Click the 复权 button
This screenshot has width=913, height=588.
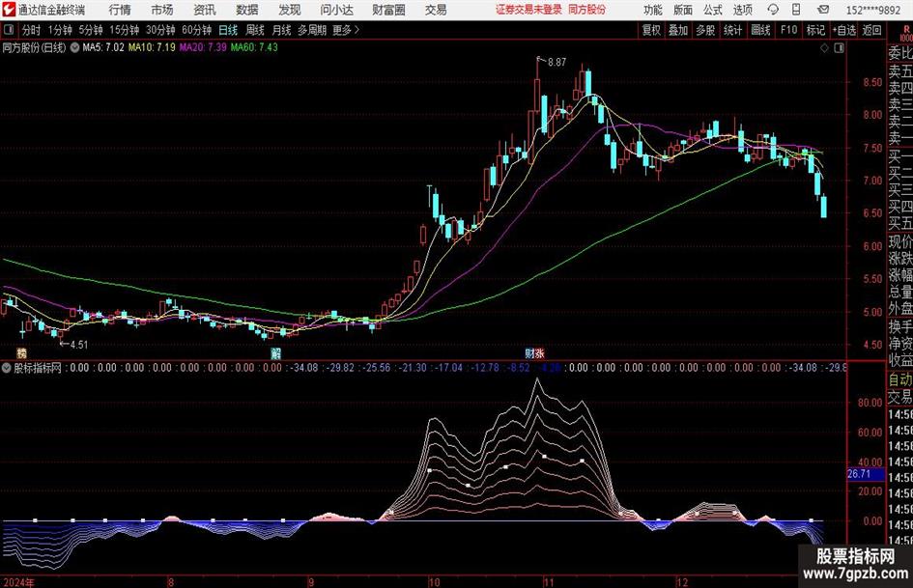pos(651,30)
